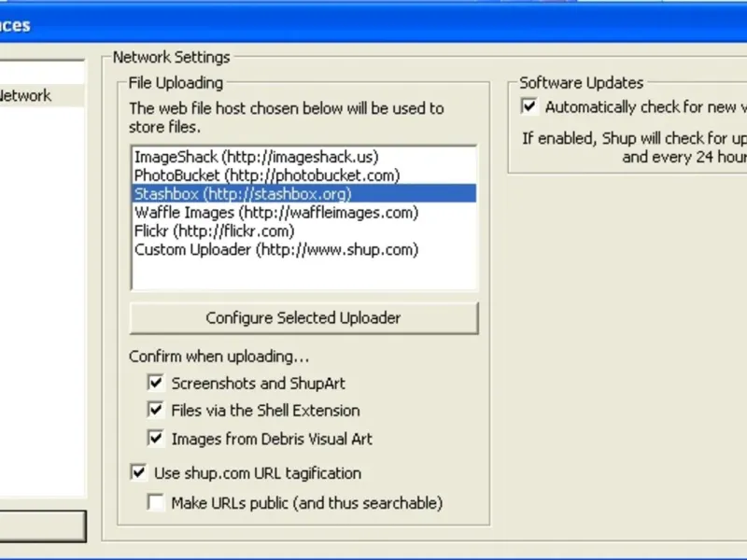Select Custom Uploader (www.shup.com) entry
747x560 pixels.
pyautogui.click(x=303, y=249)
